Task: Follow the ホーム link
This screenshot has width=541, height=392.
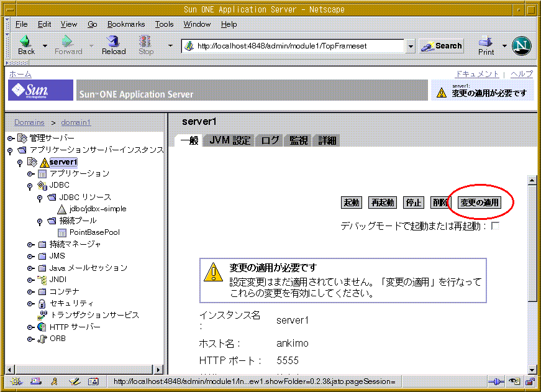Action: click(20, 74)
